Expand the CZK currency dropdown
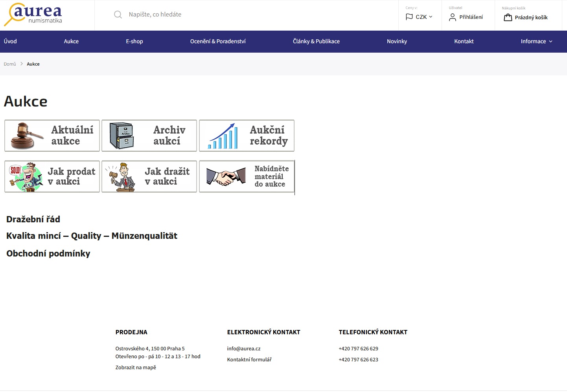 420,17
